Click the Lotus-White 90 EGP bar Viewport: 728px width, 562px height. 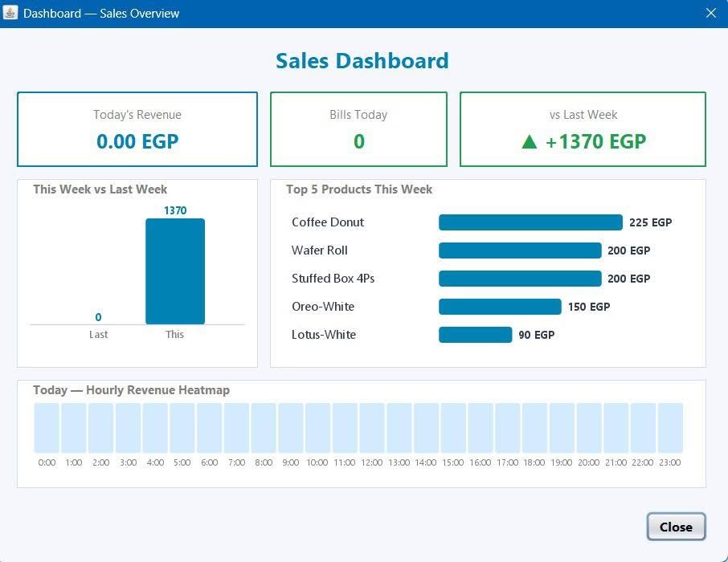coord(476,335)
